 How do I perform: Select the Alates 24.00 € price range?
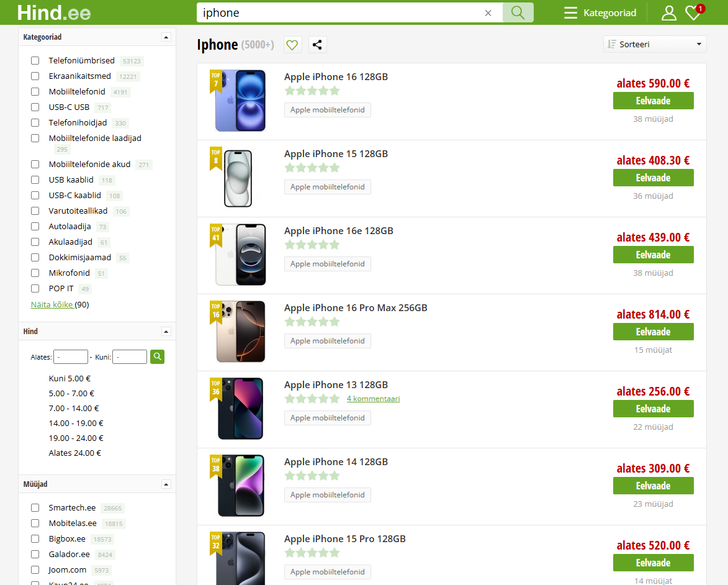click(74, 453)
